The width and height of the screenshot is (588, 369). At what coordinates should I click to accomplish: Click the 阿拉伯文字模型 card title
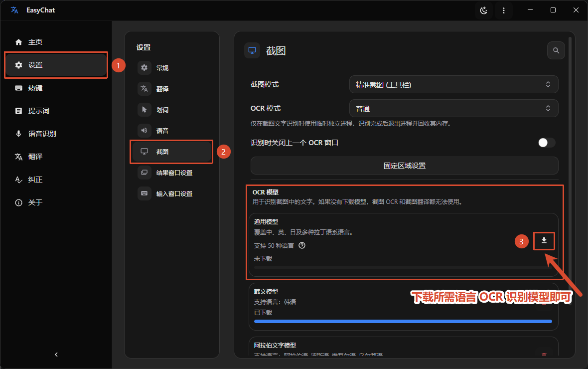tap(275, 346)
